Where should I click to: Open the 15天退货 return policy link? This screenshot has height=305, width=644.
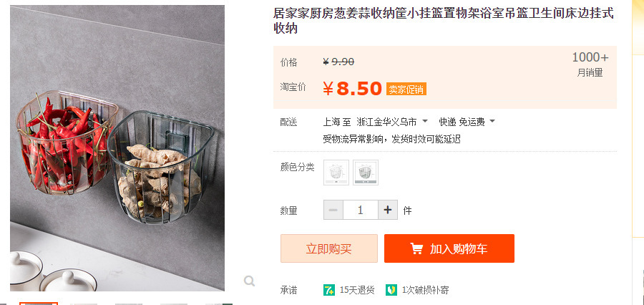pyautogui.click(x=357, y=290)
